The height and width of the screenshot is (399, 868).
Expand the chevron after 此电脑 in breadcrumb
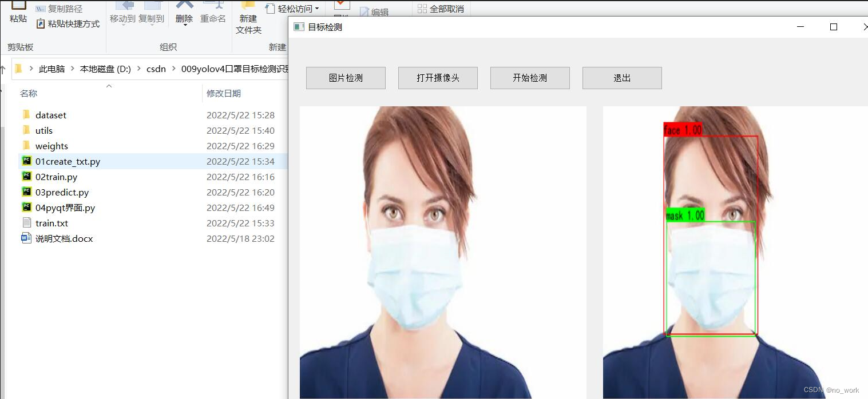coord(72,69)
